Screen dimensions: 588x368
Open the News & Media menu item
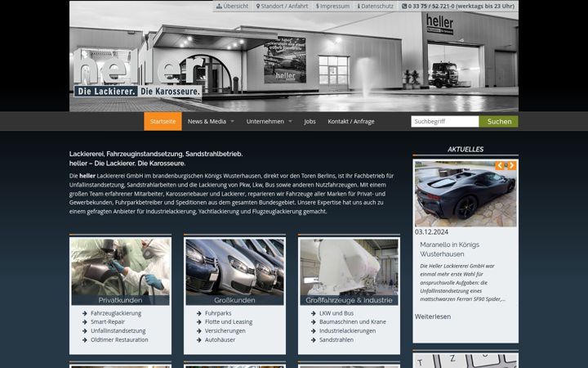[207, 121]
